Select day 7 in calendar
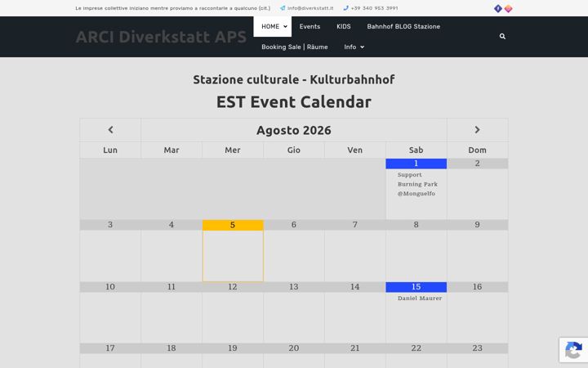Image resolution: width=588 pixels, height=368 pixels. click(354, 225)
